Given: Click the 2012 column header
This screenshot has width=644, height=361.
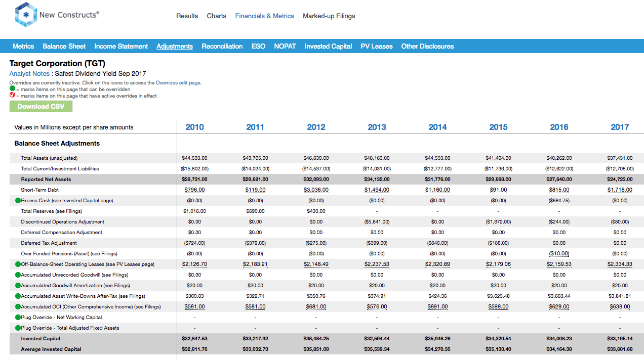Looking at the screenshot, I should click(x=316, y=127).
